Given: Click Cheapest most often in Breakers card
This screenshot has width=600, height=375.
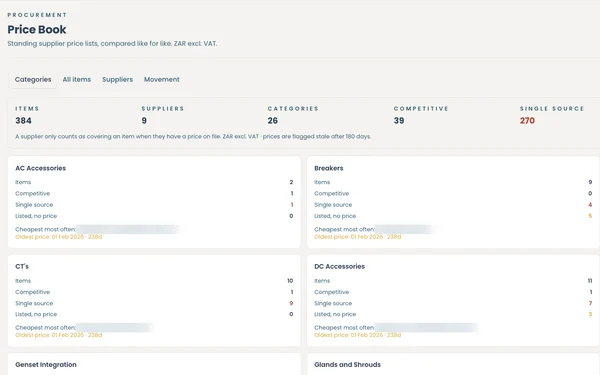Looking at the screenshot, I should coord(374,229).
